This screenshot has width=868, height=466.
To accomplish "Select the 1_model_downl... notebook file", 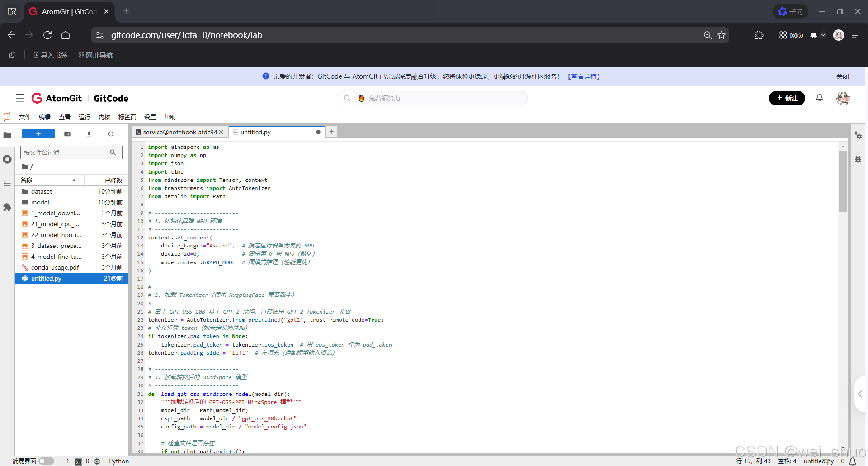I will point(71,213).
